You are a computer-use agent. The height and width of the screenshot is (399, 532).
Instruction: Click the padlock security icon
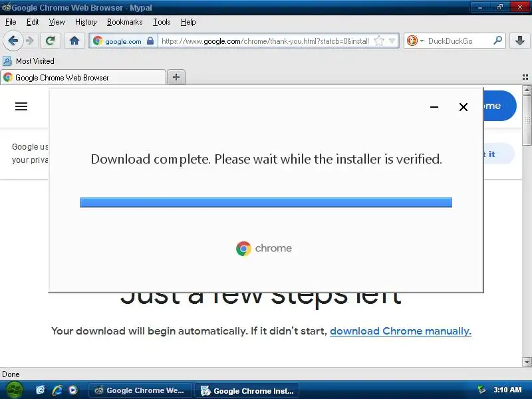[x=150, y=41]
